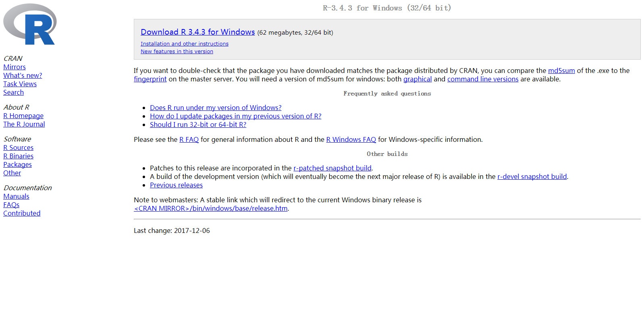Open 'Does R run under my version of Windows?'
The width and height of the screenshot is (644, 326).
pyautogui.click(x=216, y=108)
